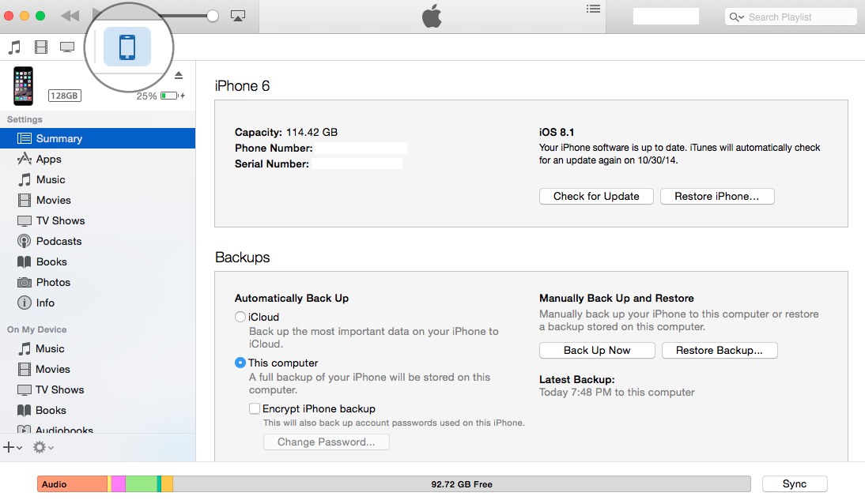Select iCloud backup radio button
The height and width of the screenshot is (504, 865).
coord(240,317)
